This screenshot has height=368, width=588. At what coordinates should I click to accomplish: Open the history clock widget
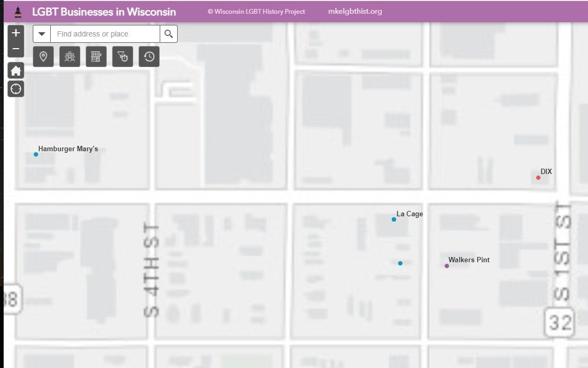click(x=149, y=57)
